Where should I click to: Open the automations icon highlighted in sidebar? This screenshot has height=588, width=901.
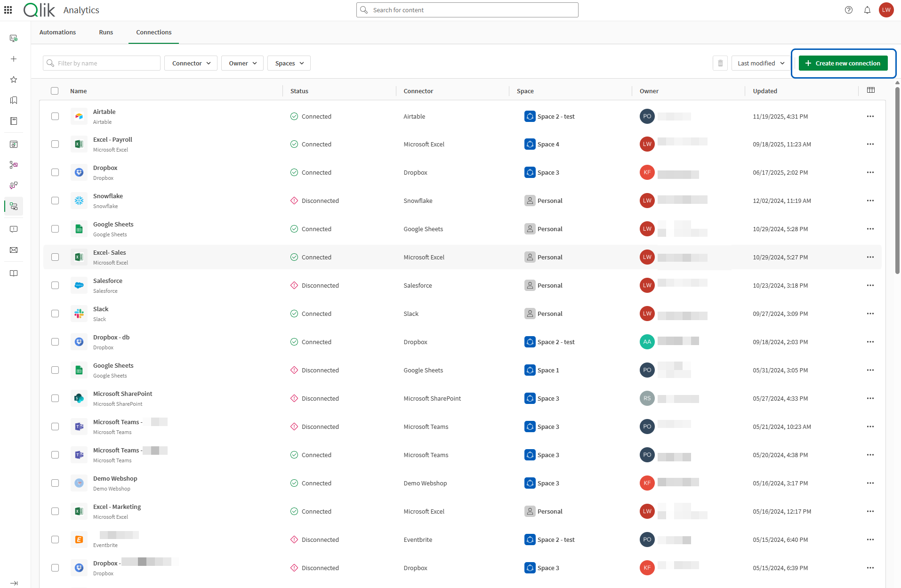click(14, 206)
